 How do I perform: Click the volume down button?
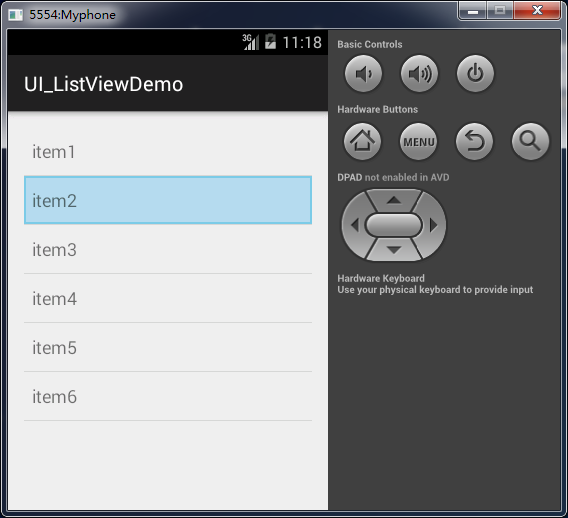(x=363, y=74)
